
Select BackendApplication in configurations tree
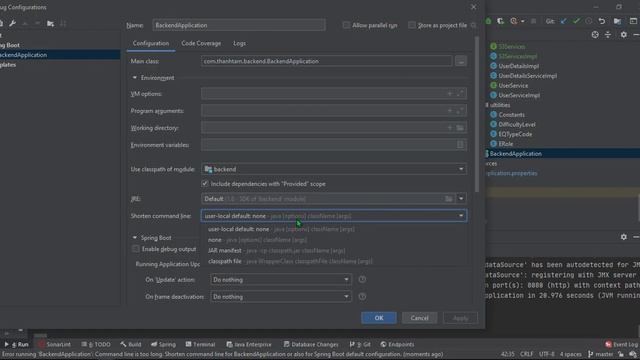click(60, 55)
